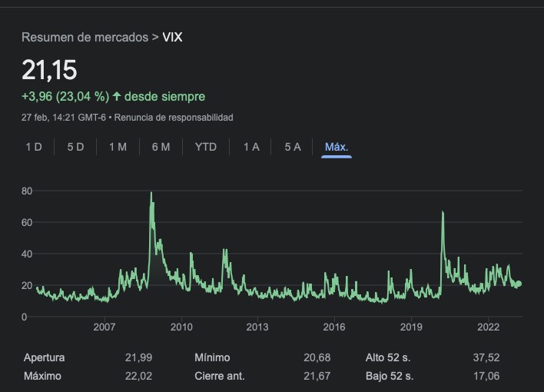The width and height of the screenshot is (544, 392).
Task: Click the green up arrow icon
Action: click(117, 97)
